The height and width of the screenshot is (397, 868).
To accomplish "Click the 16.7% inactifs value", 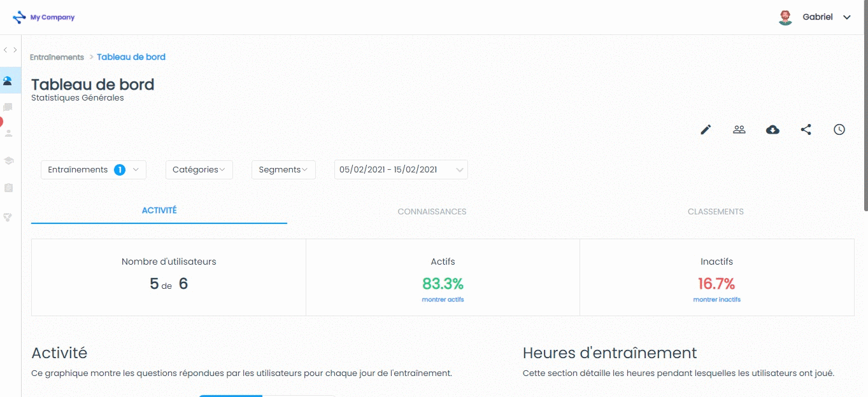I will pyautogui.click(x=716, y=284).
